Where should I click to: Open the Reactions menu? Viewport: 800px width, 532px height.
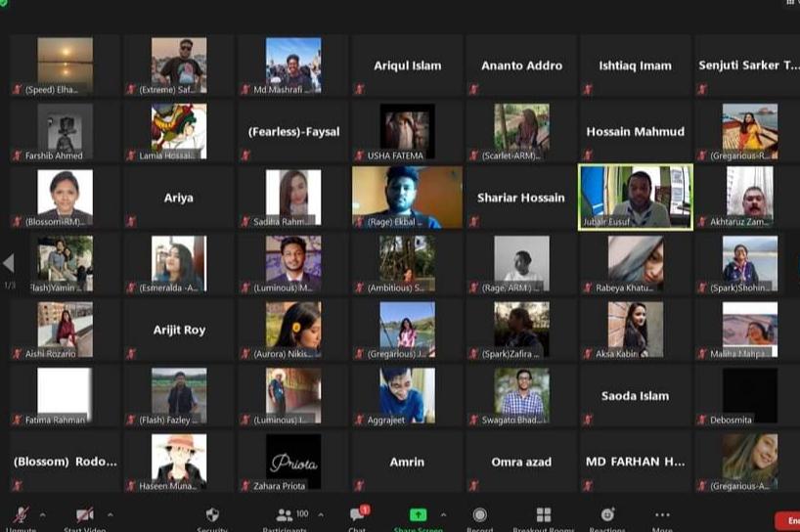tap(607, 515)
